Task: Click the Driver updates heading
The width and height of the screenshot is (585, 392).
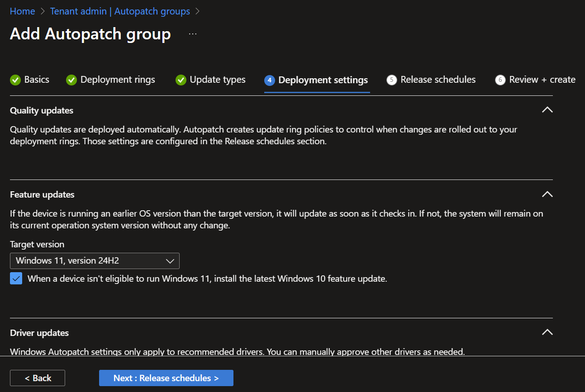Action: (x=39, y=333)
